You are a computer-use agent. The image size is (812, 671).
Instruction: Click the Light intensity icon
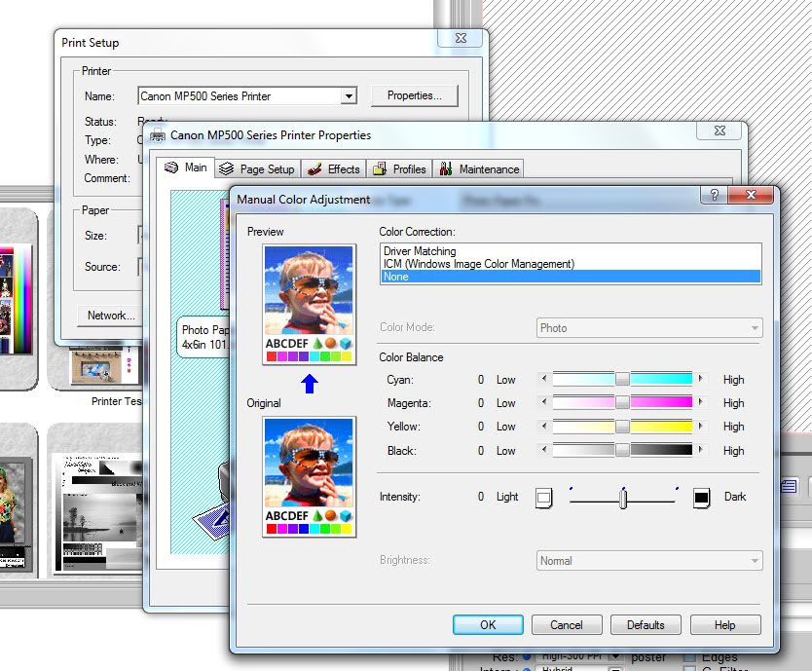(543, 498)
